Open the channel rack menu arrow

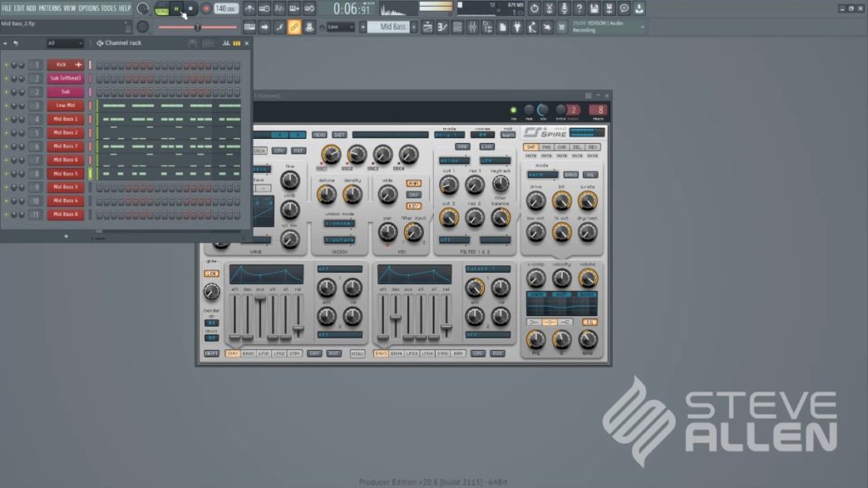click(5, 43)
